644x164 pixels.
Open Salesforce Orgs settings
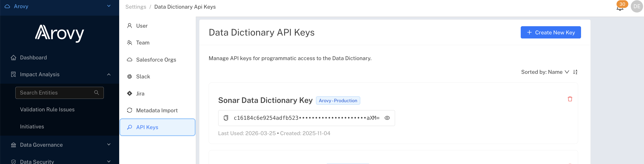coord(157,60)
